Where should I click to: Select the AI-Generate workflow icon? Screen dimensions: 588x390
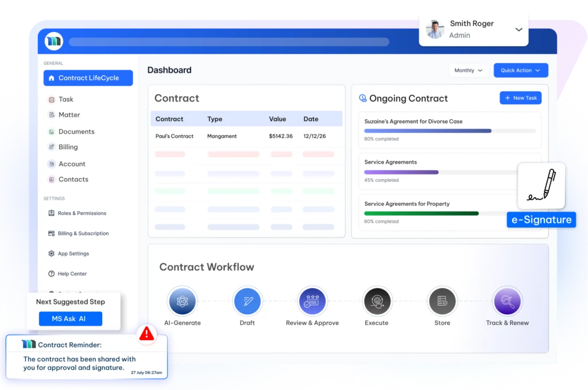pyautogui.click(x=183, y=301)
